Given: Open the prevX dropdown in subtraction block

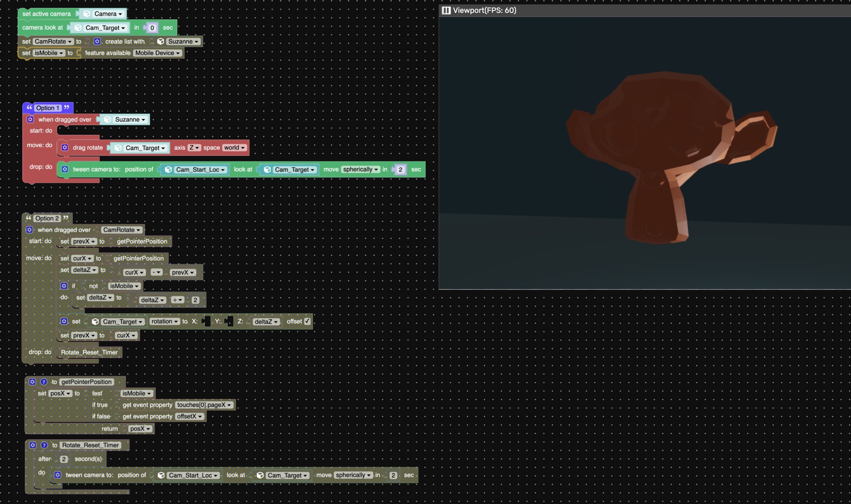Looking at the screenshot, I should [x=183, y=272].
